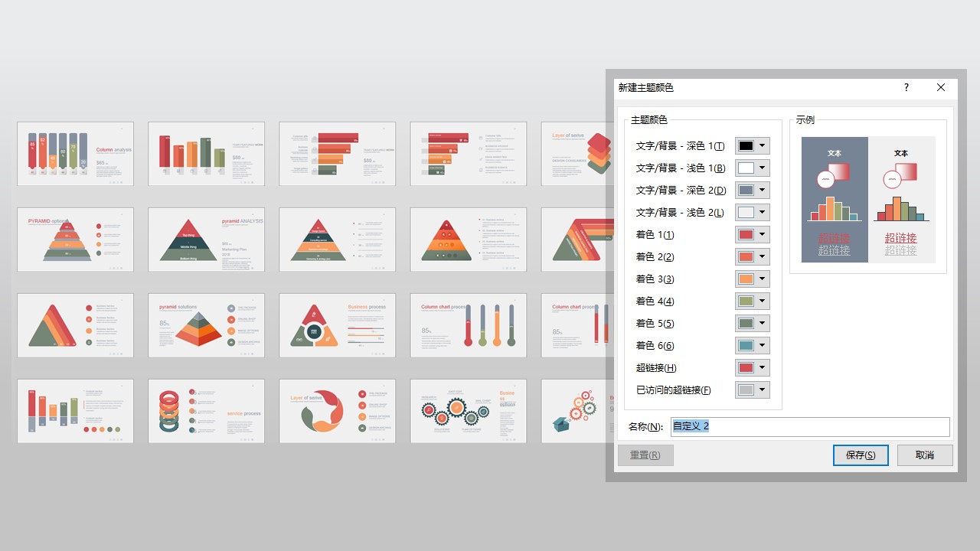This screenshot has height=551, width=980.
Task: Select the pyramid ANALYSIS slide thumbnail
Action: 206,240
